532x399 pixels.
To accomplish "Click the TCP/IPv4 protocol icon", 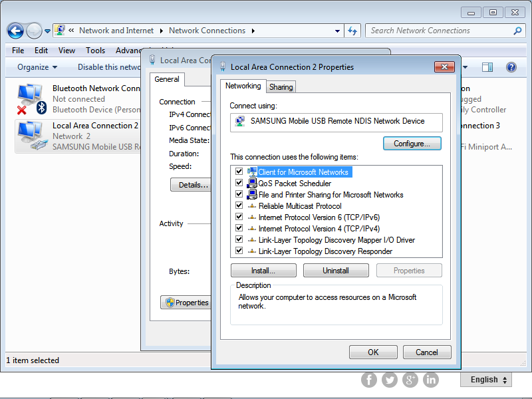I will point(252,229).
